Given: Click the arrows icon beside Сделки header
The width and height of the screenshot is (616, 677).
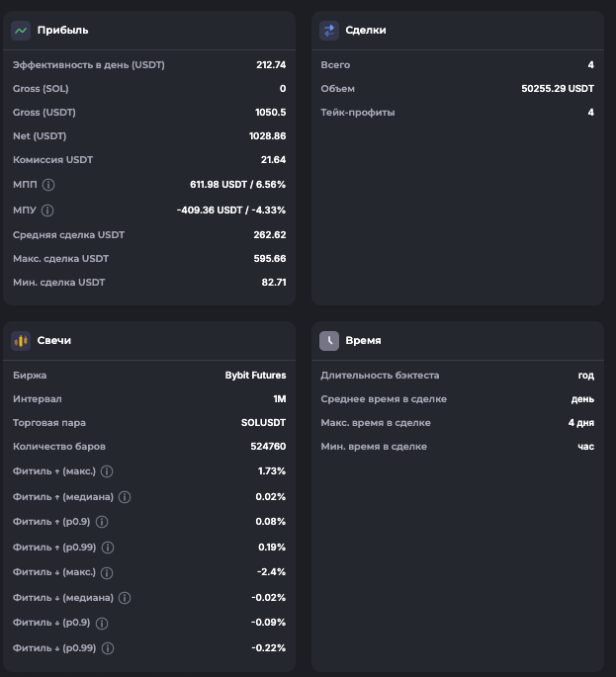Looking at the screenshot, I should pyautogui.click(x=329, y=31).
